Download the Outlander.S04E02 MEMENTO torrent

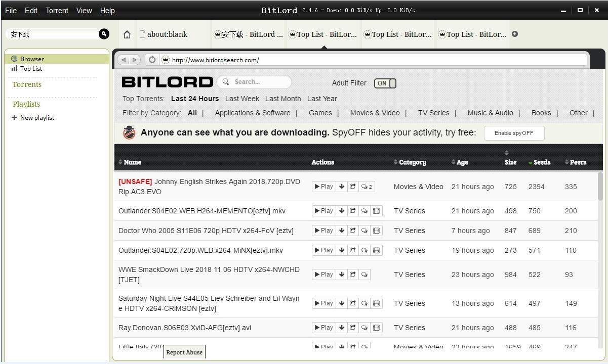[x=342, y=210]
